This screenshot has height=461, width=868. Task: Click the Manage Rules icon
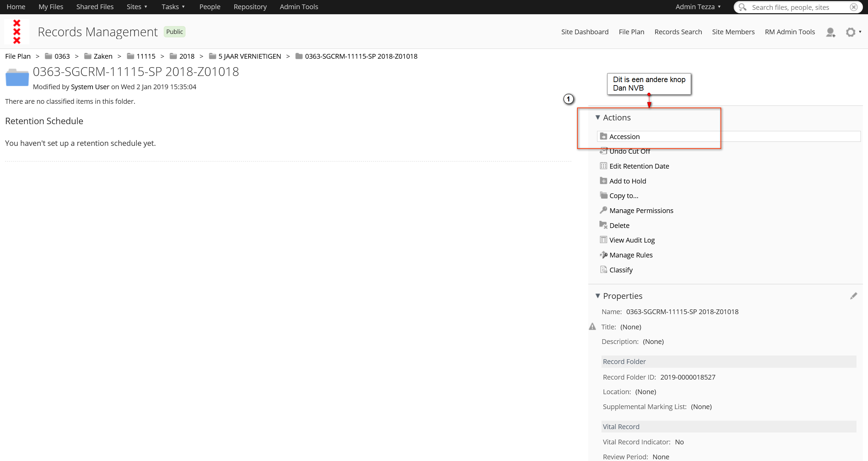[x=604, y=255]
